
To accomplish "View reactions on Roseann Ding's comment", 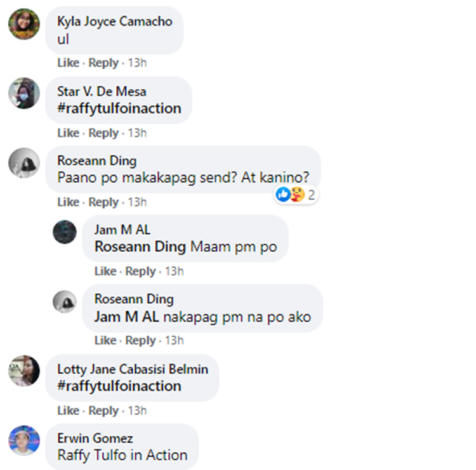I will point(296,195).
